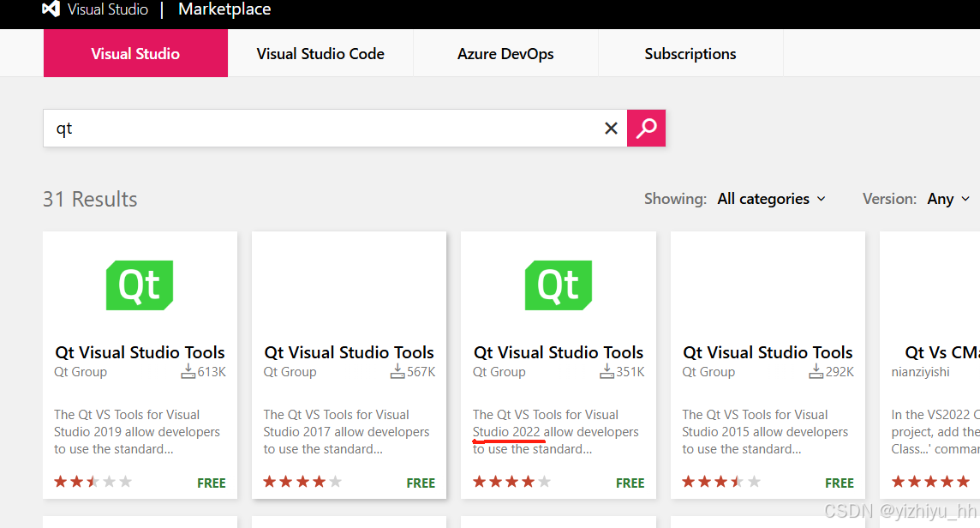Click the Visual Studio logo icon

click(51, 9)
